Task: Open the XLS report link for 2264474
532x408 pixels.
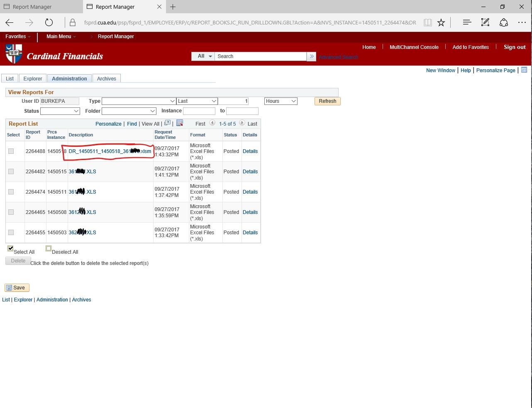Action: point(82,192)
